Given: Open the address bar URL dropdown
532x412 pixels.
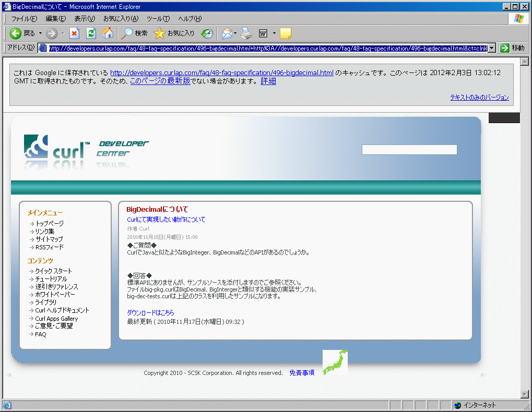Looking at the screenshot, I should 491,48.
